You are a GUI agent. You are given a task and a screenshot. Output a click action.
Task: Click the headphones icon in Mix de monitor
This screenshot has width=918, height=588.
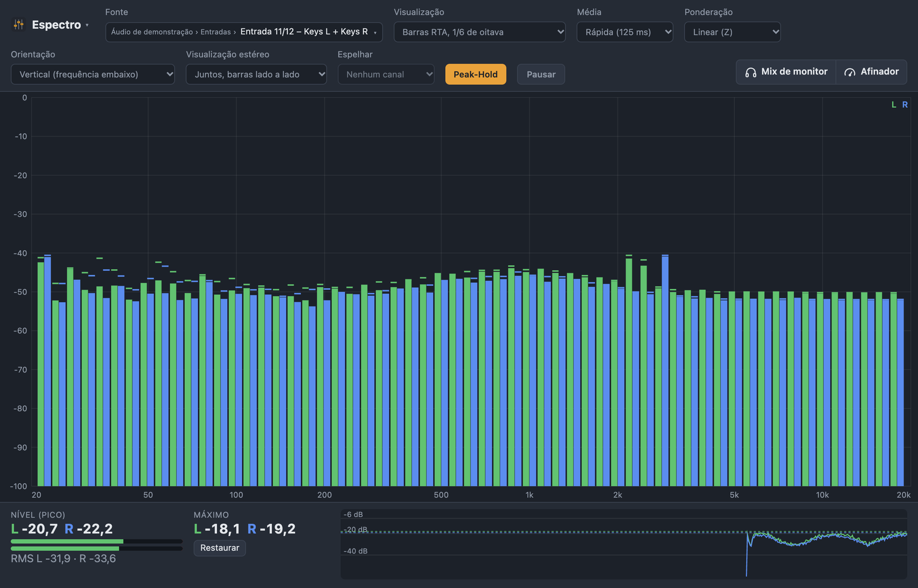[x=750, y=72]
